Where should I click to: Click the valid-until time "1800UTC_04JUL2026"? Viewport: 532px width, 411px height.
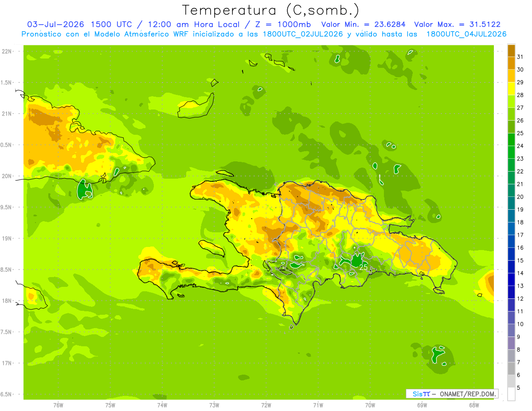[466, 34]
